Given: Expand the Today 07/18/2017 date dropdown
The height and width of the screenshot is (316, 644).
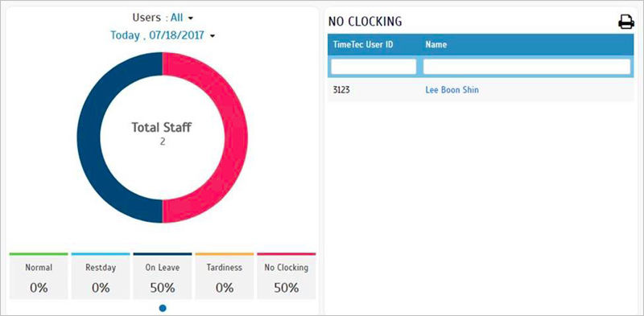Looking at the screenshot, I should 163,35.
